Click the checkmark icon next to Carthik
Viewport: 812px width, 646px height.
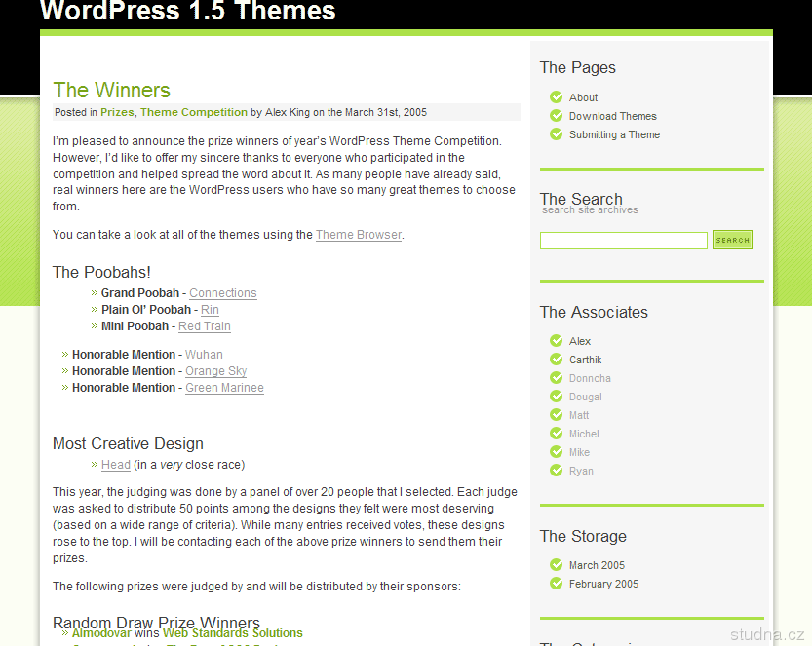[557, 360]
